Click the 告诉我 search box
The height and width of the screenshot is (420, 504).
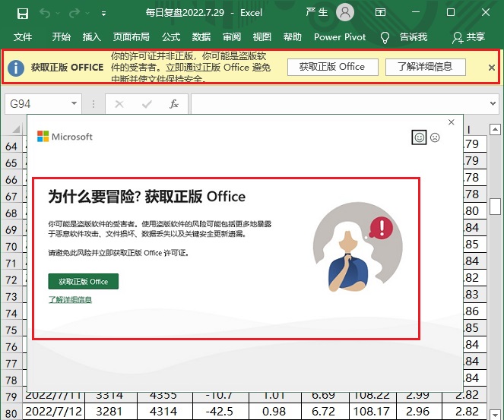(x=414, y=37)
